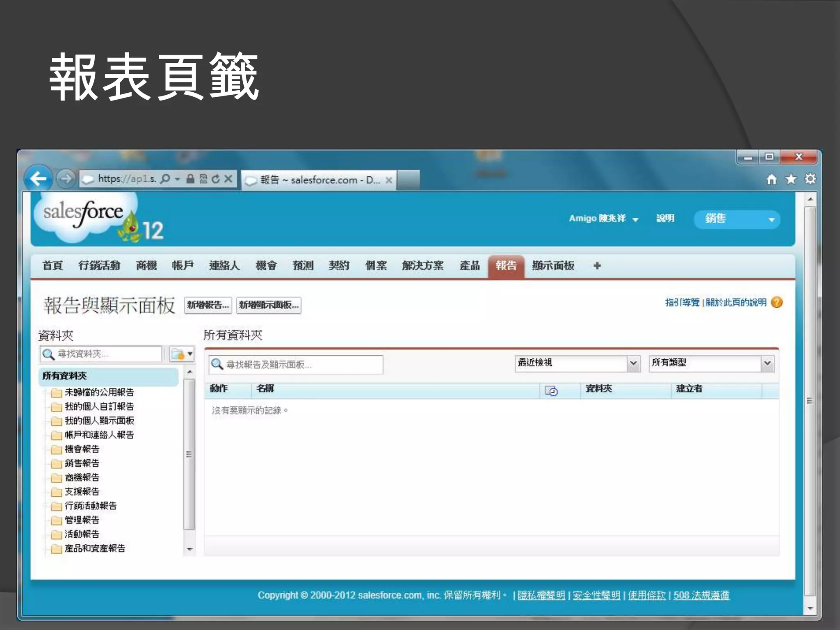Open the 連絡人 tab
Screen dimensions: 840x630
pos(224,265)
